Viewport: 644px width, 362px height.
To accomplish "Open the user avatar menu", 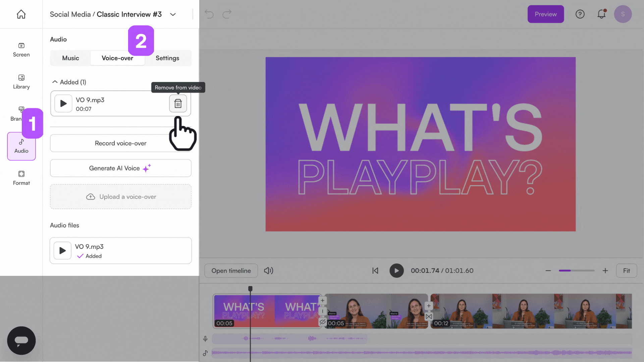I will point(623,14).
